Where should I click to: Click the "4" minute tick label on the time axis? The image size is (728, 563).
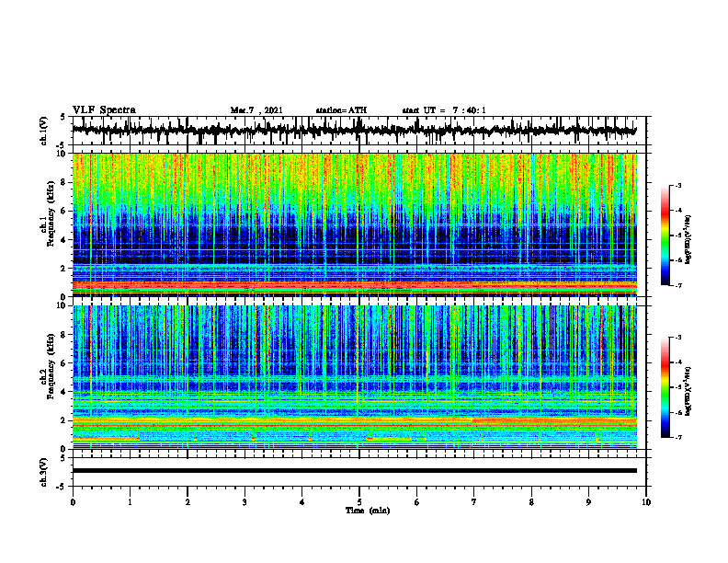click(301, 502)
